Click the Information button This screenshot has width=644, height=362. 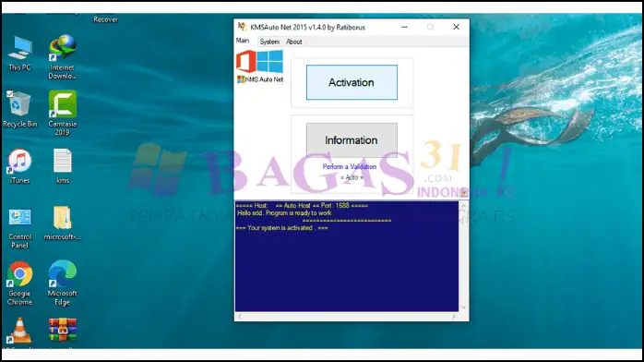coord(352,140)
